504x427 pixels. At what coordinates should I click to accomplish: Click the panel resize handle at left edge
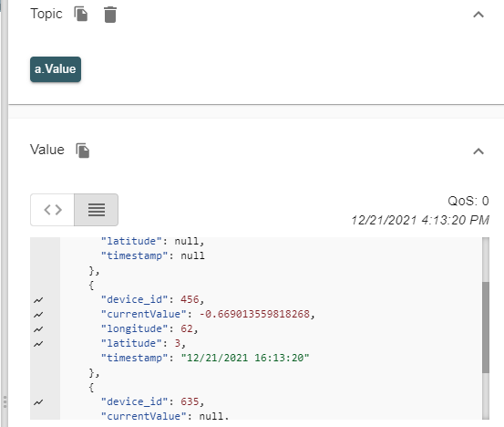click(5, 402)
